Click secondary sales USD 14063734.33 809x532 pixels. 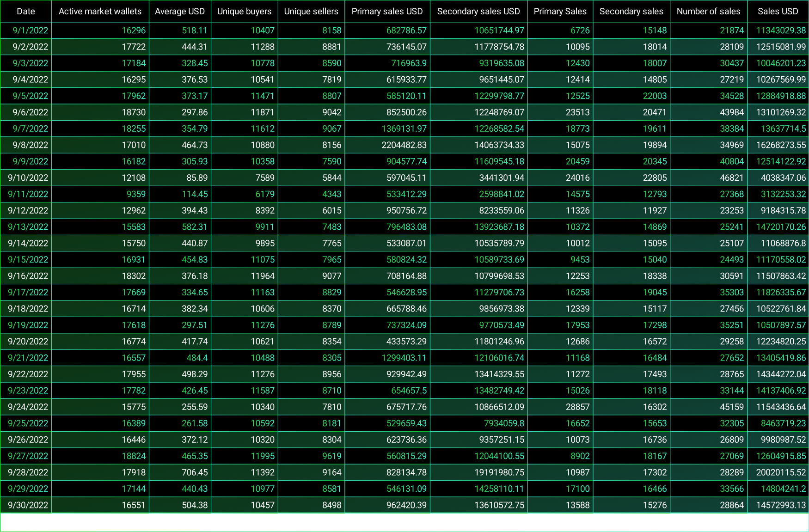(x=478, y=145)
